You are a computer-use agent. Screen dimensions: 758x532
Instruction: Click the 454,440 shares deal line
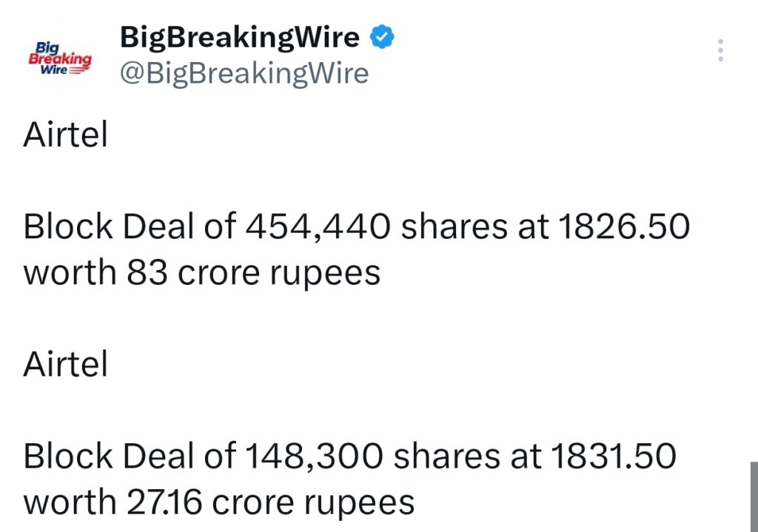(x=358, y=226)
